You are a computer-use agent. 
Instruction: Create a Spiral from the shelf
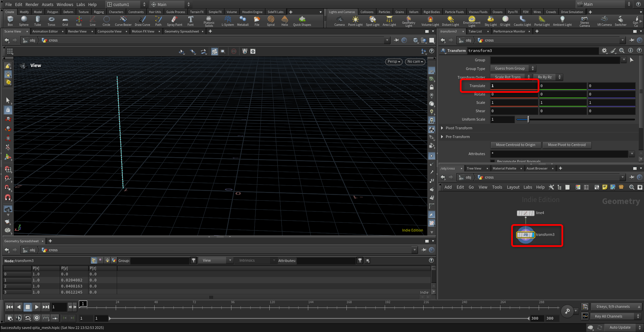pyautogui.click(x=271, y=21)
